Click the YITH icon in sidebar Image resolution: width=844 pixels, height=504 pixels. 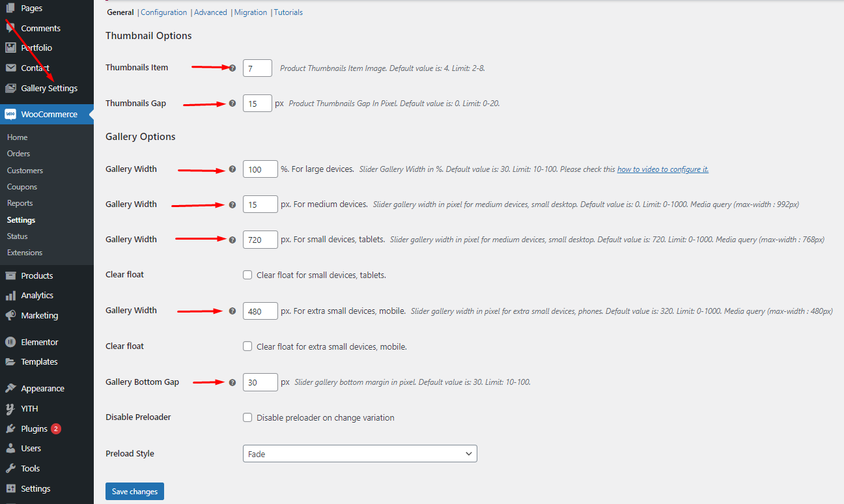click(x=10, y=409)
